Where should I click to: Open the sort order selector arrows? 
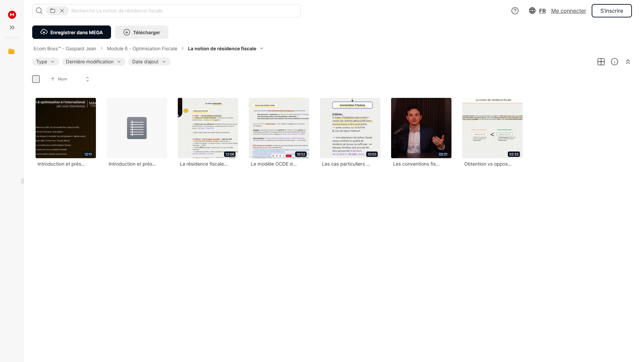coord(88,79)
